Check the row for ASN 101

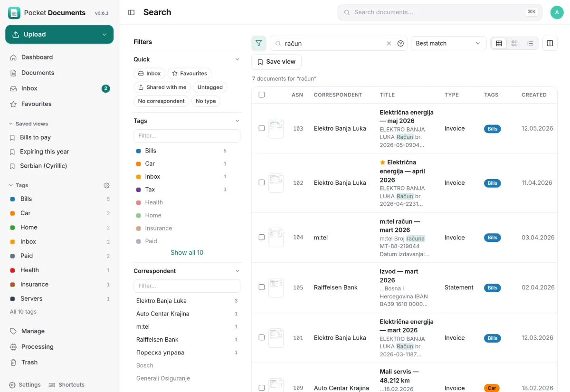(x=262, y=337)
